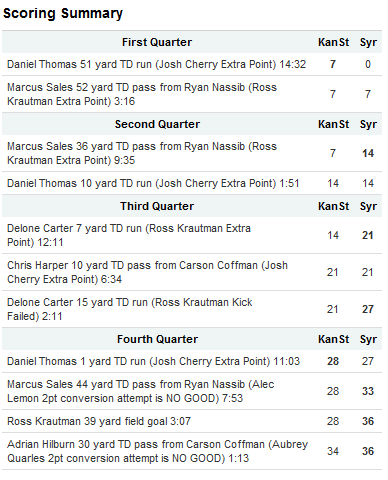Click Daniel Thomas 51 yard TD run entry

click(x=192, y=64)
